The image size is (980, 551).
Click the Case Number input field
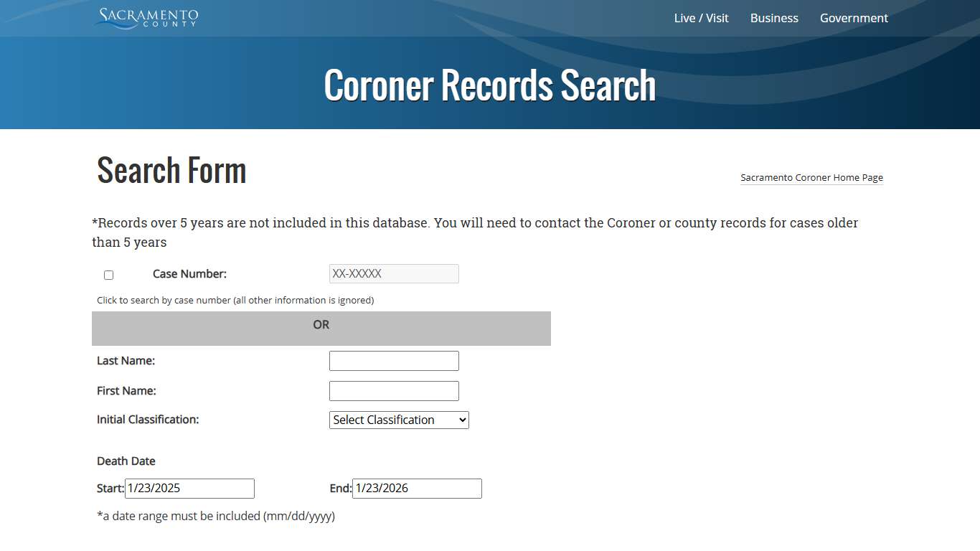coord(393,273)
